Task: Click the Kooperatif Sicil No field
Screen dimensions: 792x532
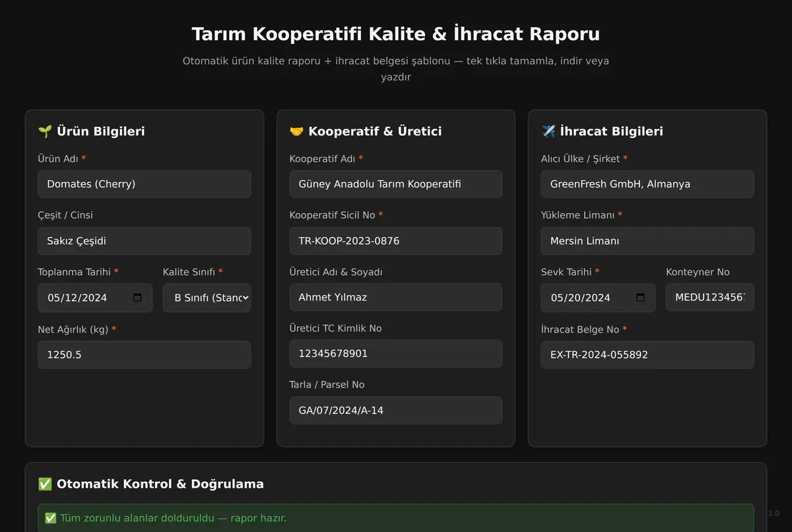Action: point(396,241)
